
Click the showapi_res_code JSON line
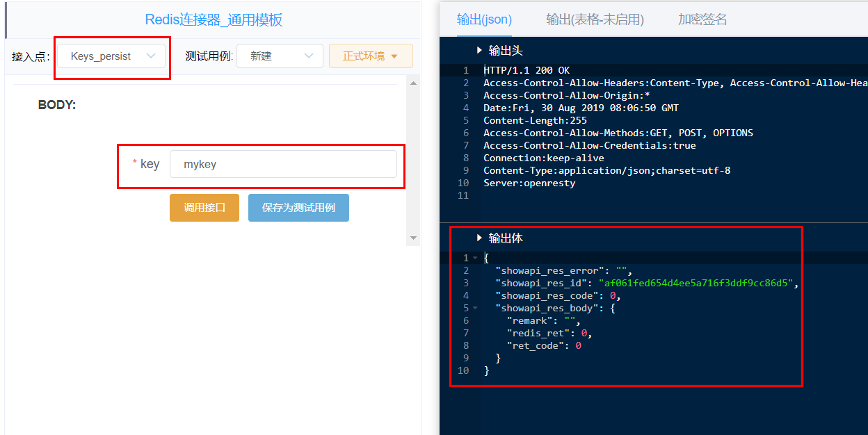click(x=558, y=295)
